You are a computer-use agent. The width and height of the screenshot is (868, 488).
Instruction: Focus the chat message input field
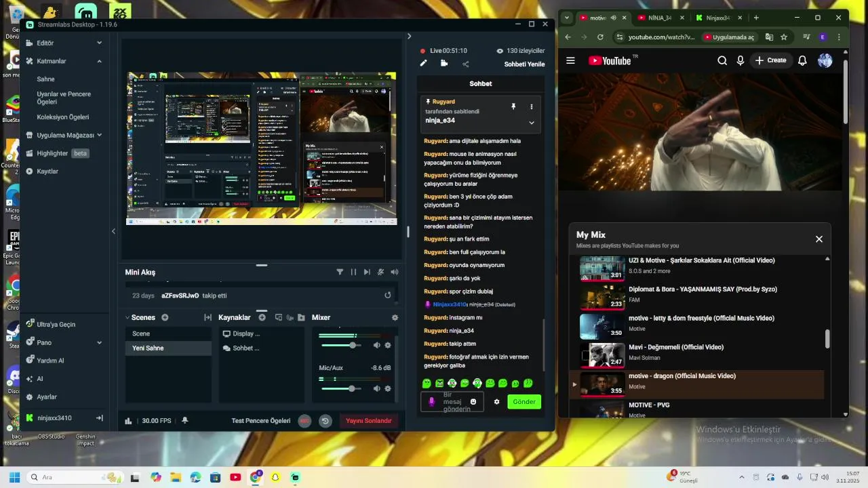coord(452,402)
